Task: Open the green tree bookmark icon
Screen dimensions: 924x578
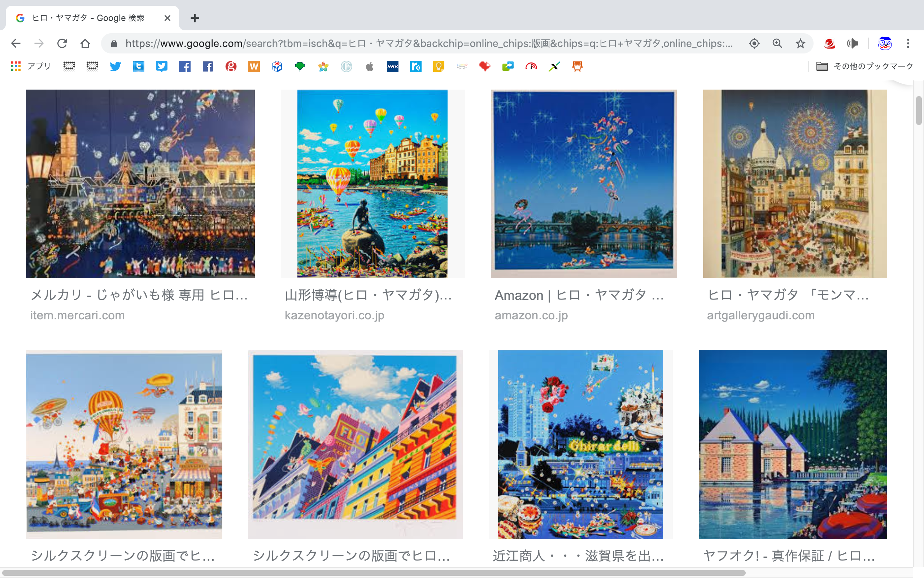Action: pyautogui.click(x=300, y=66)
